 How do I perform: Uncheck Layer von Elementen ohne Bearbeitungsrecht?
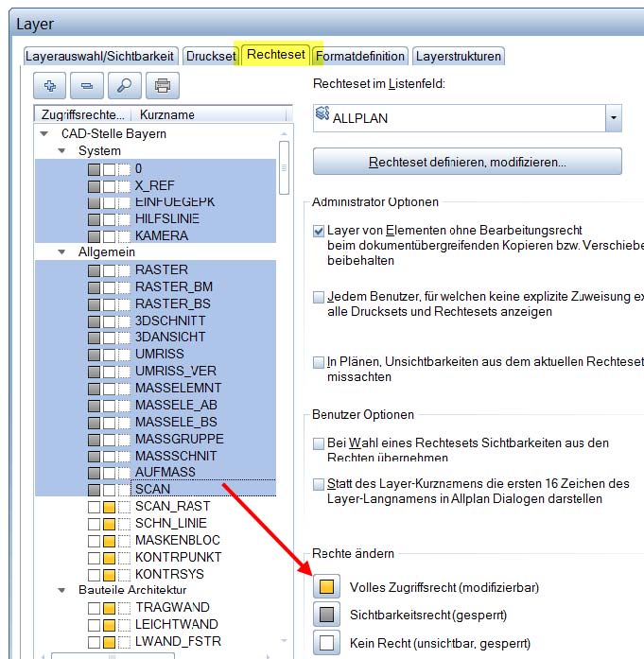(x=319, y=231)
